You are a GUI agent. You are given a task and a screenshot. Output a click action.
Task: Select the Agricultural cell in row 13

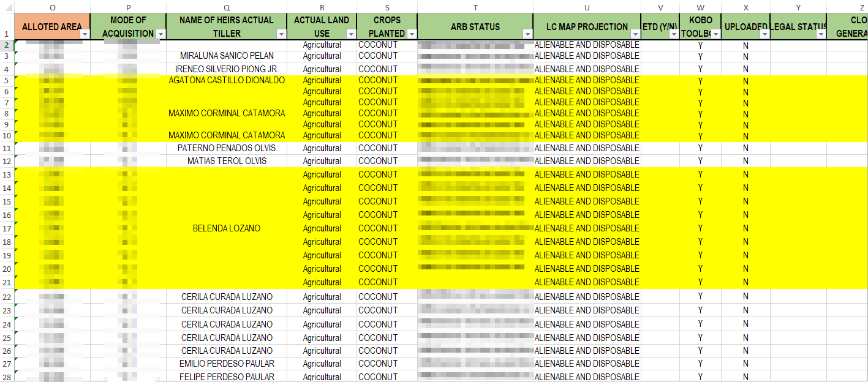click(x=322, y=174)
